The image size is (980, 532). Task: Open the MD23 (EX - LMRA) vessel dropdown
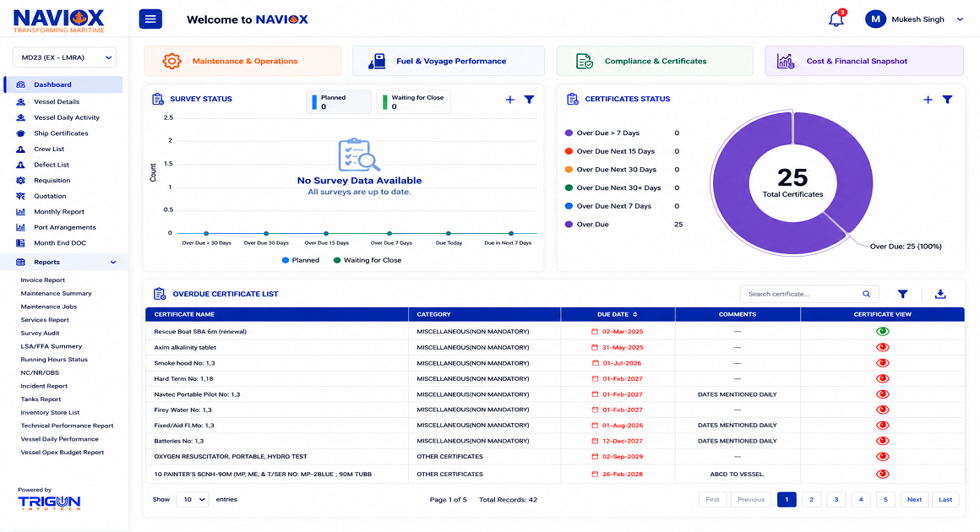coord(64,57)
